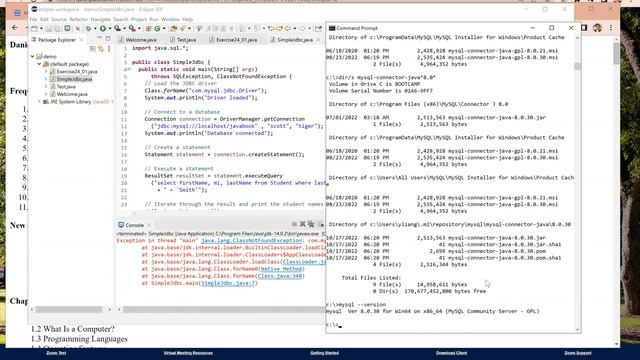
Task: Select Test.java in Package Explorer
Action: coord(66,87)
